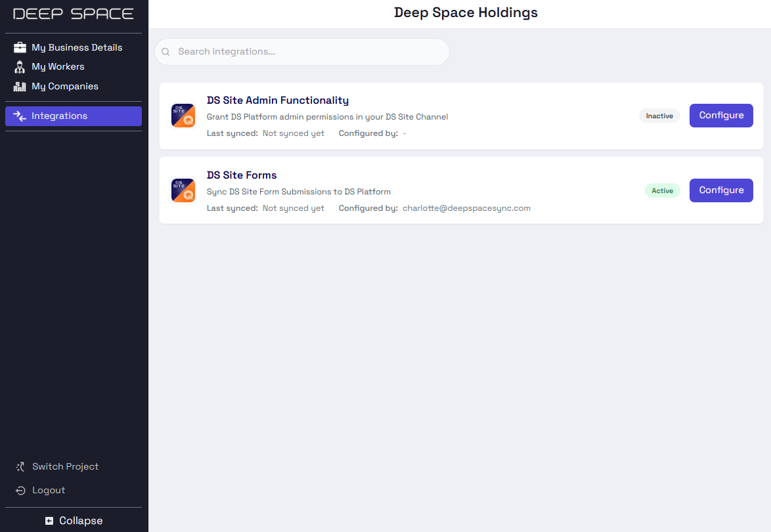Image resolution: width=771 pixels, height=532 pixels.
Task: Click the Collapse sidebar arrow icon
Action: pyautogui.click(x=49, y=521)
